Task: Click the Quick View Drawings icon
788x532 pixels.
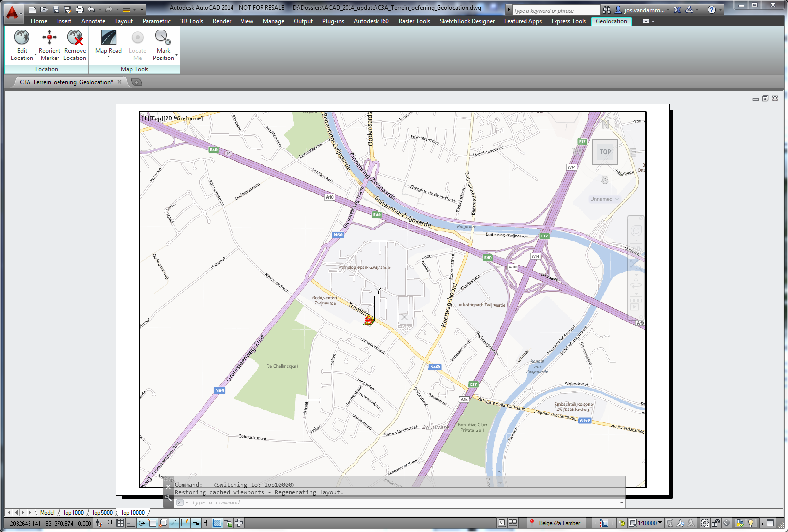Action: coord(512,523)
